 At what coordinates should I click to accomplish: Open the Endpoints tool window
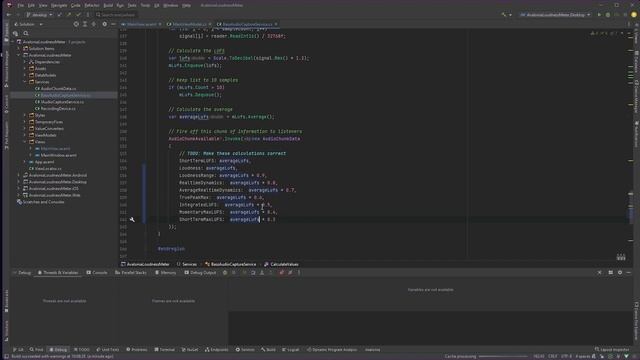(x=217, y=350)
